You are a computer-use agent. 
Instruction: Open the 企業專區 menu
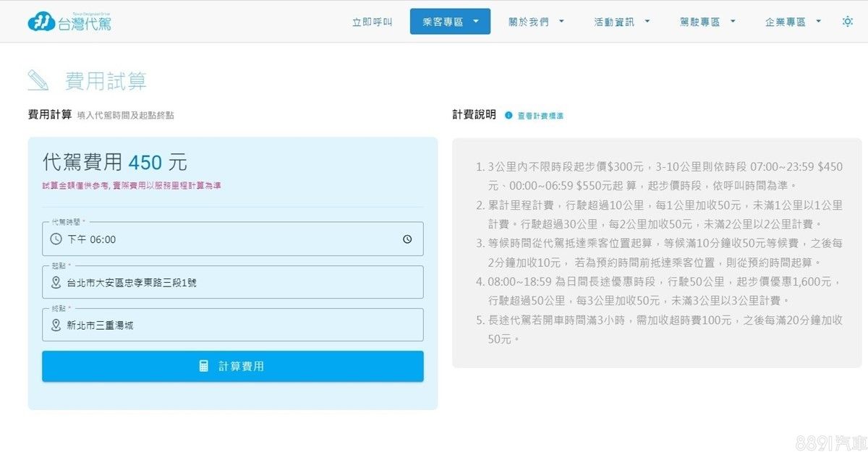792,22
